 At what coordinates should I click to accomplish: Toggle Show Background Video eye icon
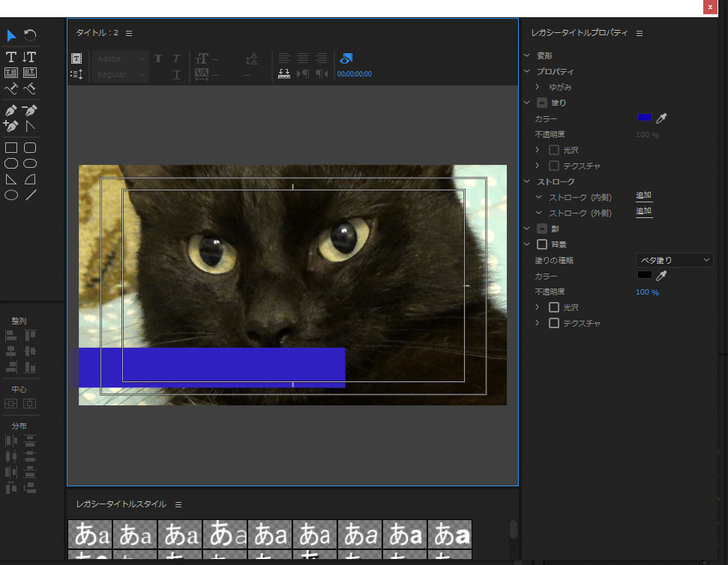click(x=346, y=58)
